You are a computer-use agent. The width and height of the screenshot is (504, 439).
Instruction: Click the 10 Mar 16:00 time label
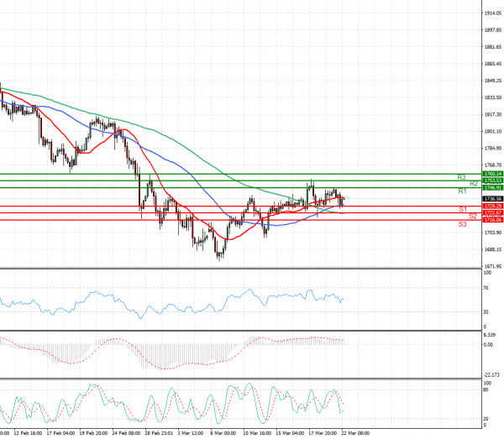pos(257,433)
